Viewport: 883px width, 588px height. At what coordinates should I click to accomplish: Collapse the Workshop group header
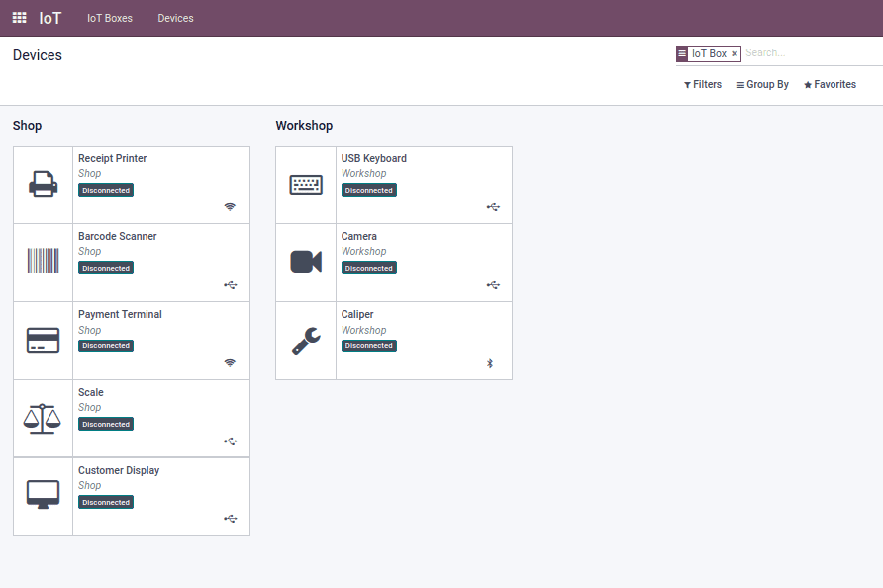click(x=304, y=126)
